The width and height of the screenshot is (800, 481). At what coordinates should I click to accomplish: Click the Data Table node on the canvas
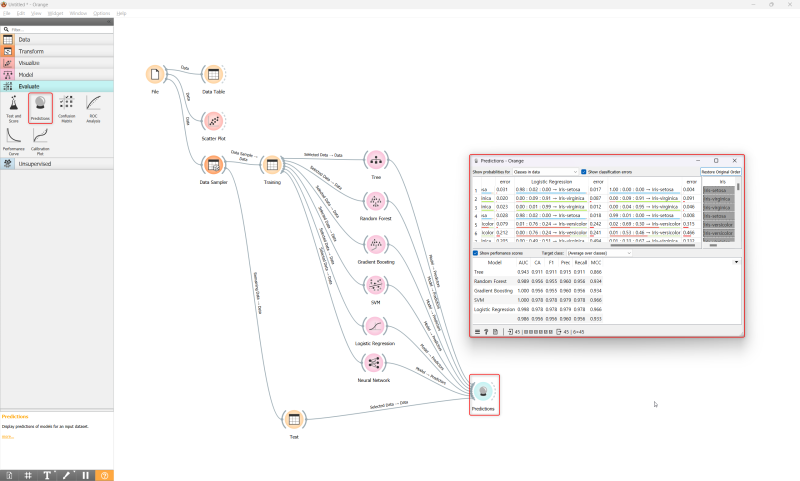(213, 75)
